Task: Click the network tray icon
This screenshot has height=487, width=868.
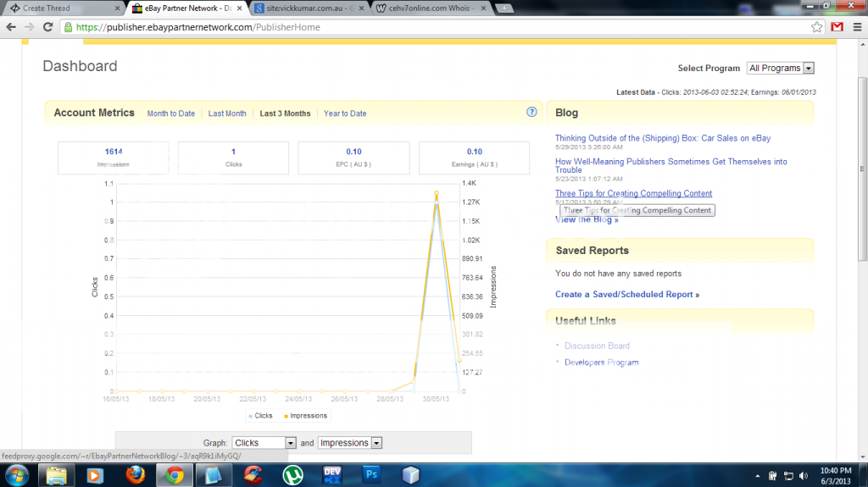Action: (x=788, y=476)
